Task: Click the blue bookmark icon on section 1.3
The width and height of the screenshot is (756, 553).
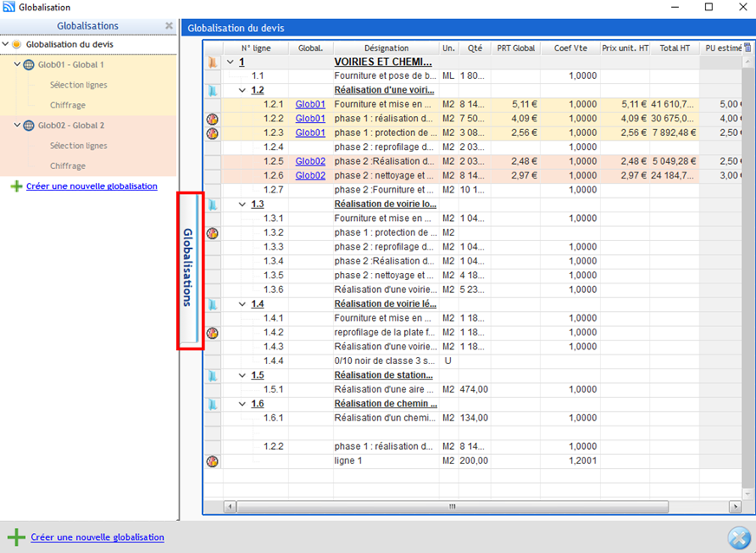Action: pos(212,205)
